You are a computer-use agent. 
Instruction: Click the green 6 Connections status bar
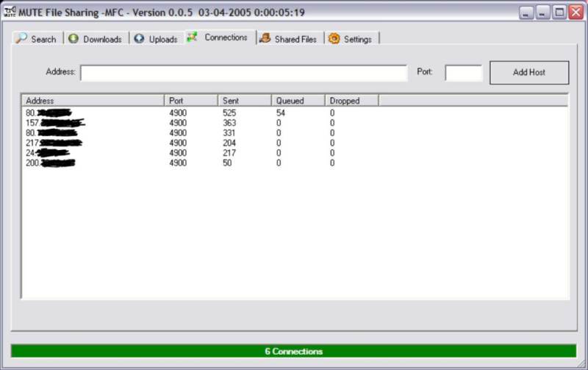293,351
